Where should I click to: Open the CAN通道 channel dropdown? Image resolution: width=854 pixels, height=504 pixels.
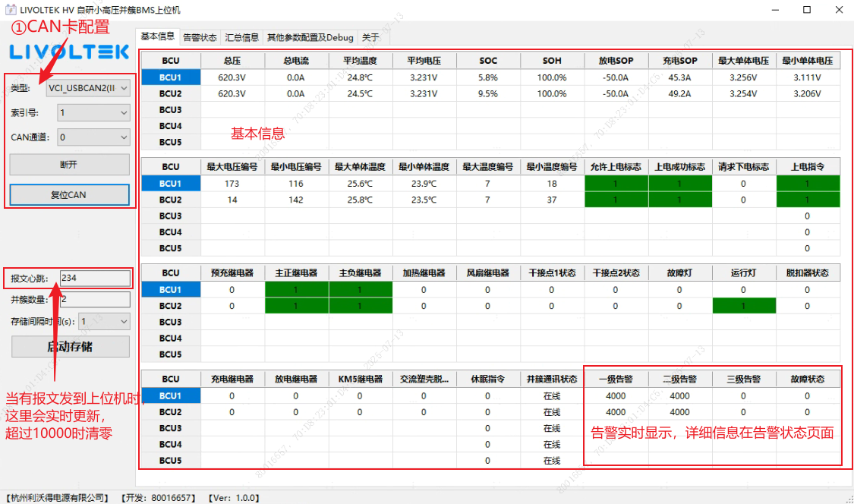click(x=124, y=137)
